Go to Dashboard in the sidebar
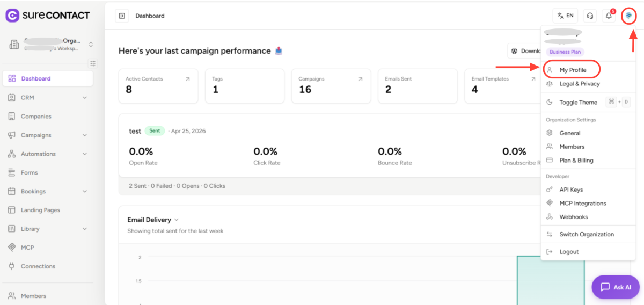Viewport: 644px width, 305px height. tap(48, 78)
